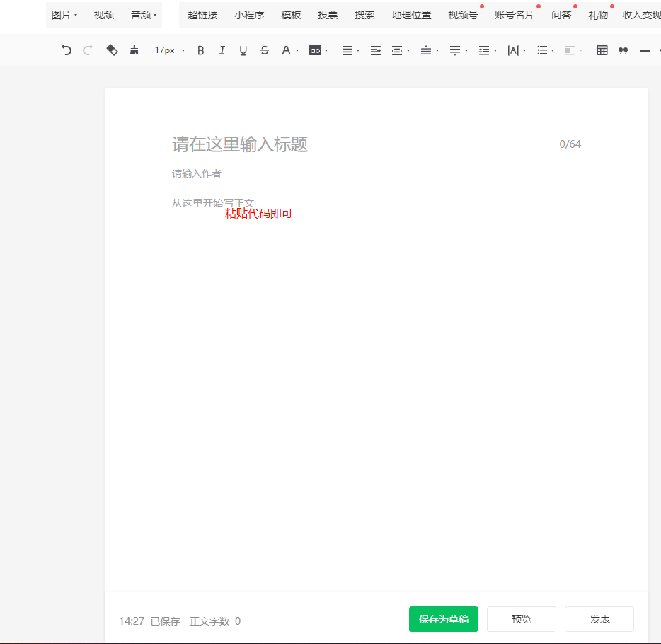Click the undo arrow icon
661x644 pixels.
tap(67, 50)
